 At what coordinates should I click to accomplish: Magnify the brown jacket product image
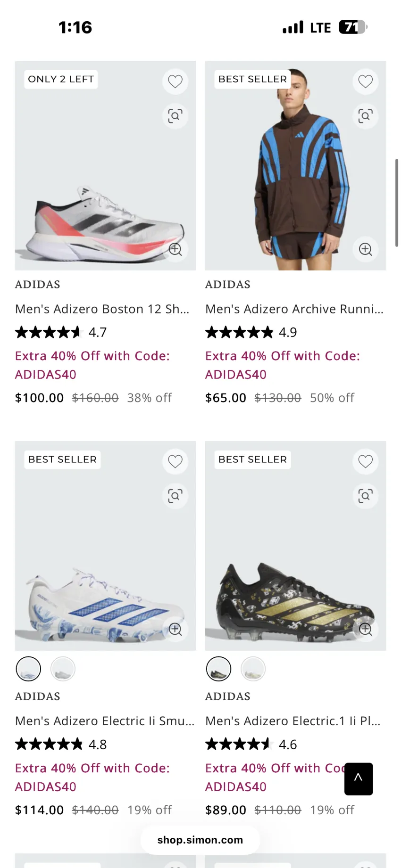point(366,249)
